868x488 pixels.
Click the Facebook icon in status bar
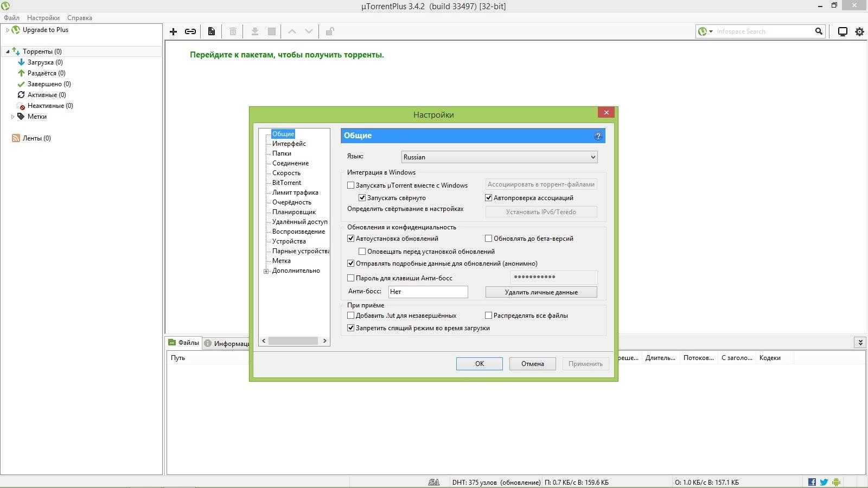click(x=812, y=482)
